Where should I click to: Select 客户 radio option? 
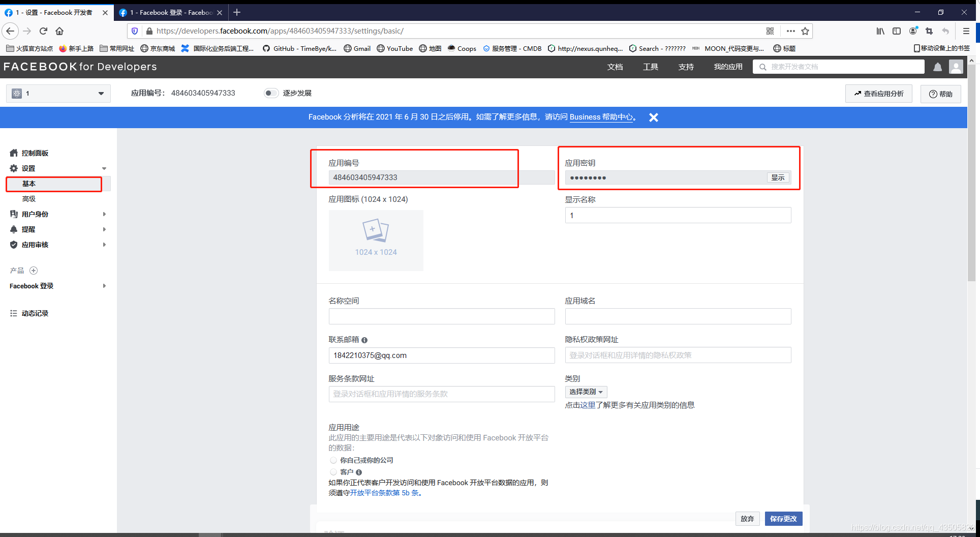point(333,472)
